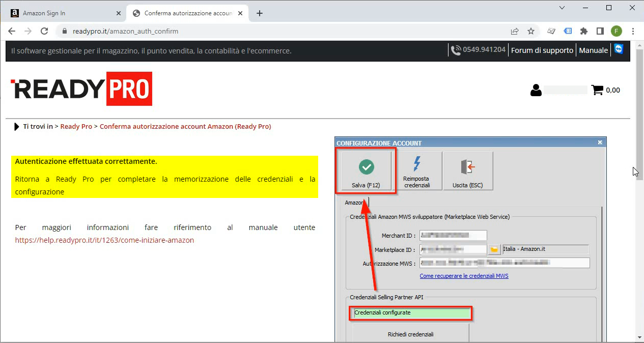Bookmark this page with the star icon

(531, 31)
